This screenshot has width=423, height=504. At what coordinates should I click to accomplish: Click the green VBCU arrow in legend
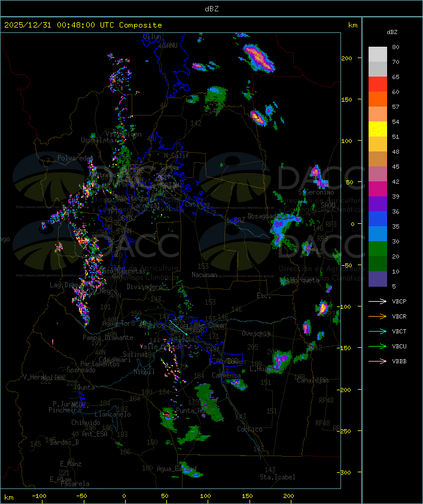[x=378, y=346]
